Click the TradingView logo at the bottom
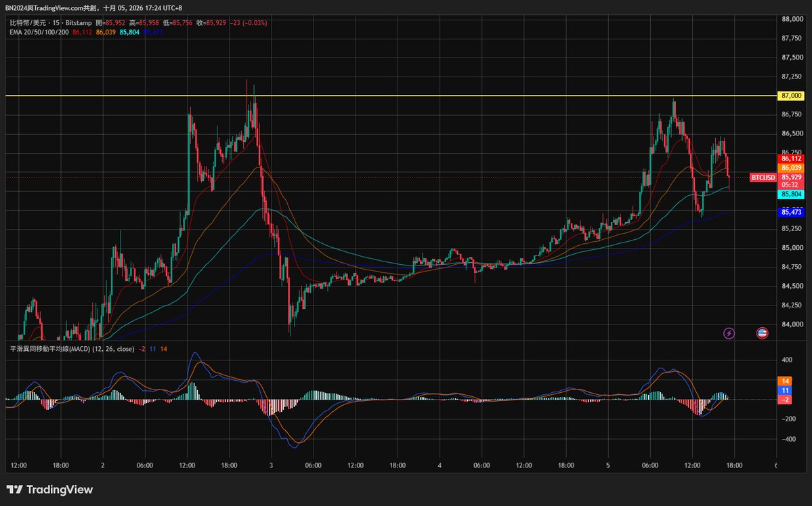Image resolution: width=812 pixels, height=506 pixels. pos(49,490)
